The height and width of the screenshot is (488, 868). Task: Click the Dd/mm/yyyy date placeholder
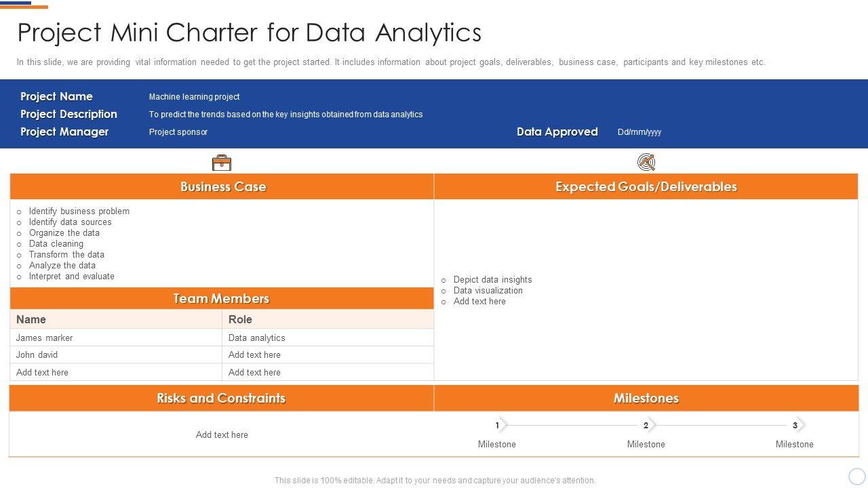(x=639, y=132)
